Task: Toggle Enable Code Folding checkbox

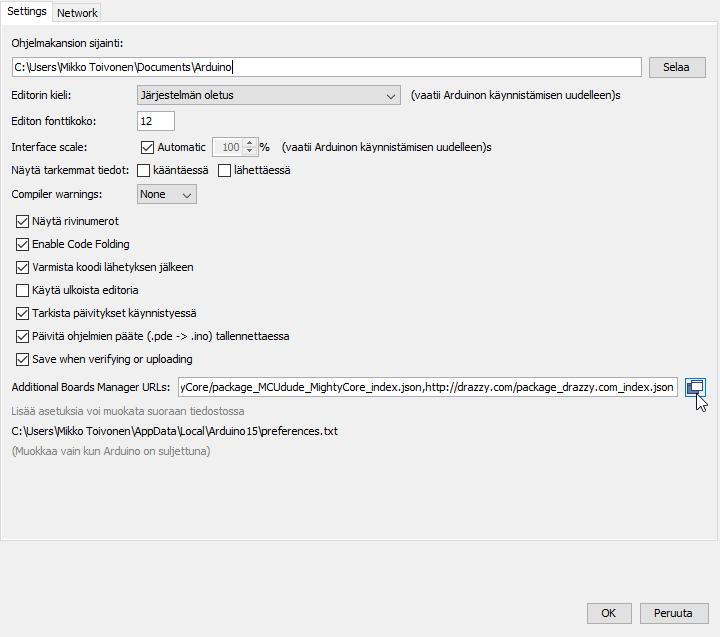Action: pos(22,244)
